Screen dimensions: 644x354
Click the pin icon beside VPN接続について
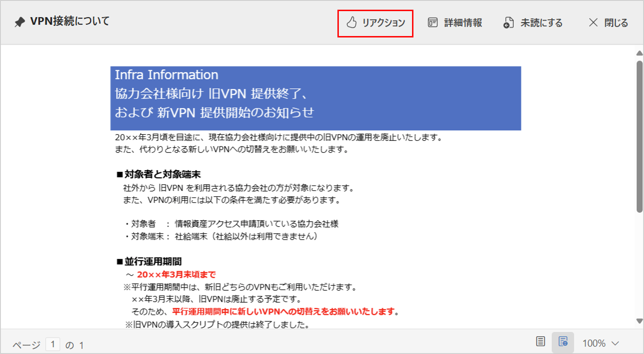tap(20, 22)
